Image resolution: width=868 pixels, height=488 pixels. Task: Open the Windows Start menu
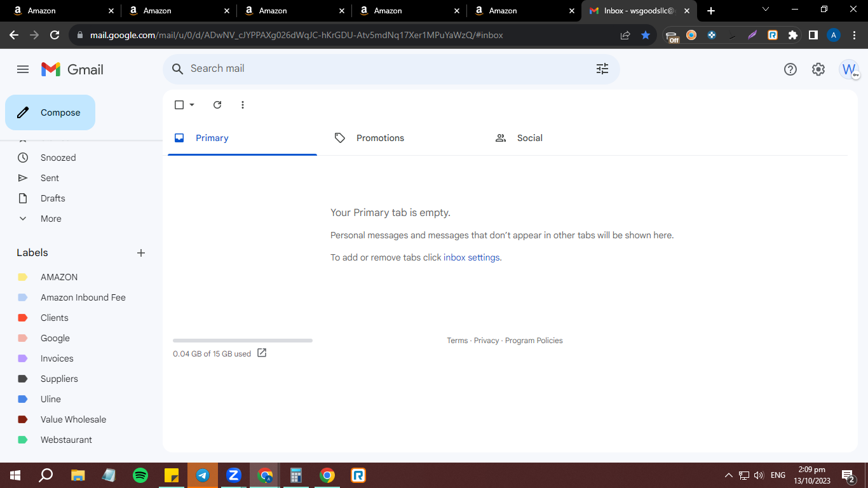15,475
